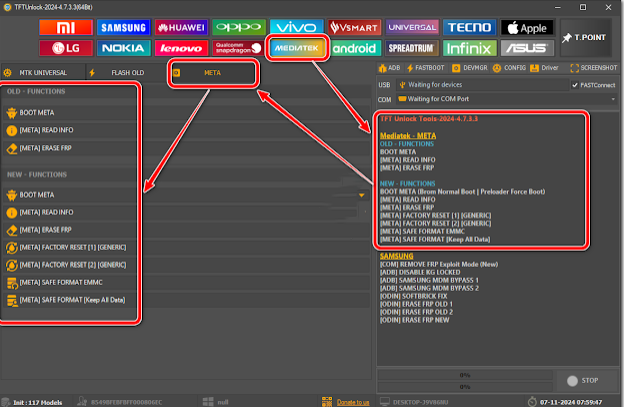Switch to the MTK UNIVERSAL tab

(x=43, y=73)
